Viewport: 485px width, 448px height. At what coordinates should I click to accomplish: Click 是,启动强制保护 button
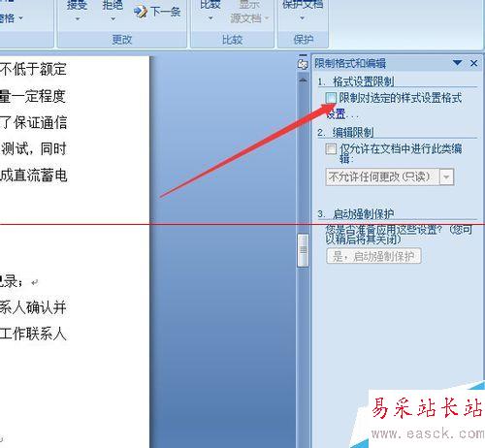[x=373, y=256]
